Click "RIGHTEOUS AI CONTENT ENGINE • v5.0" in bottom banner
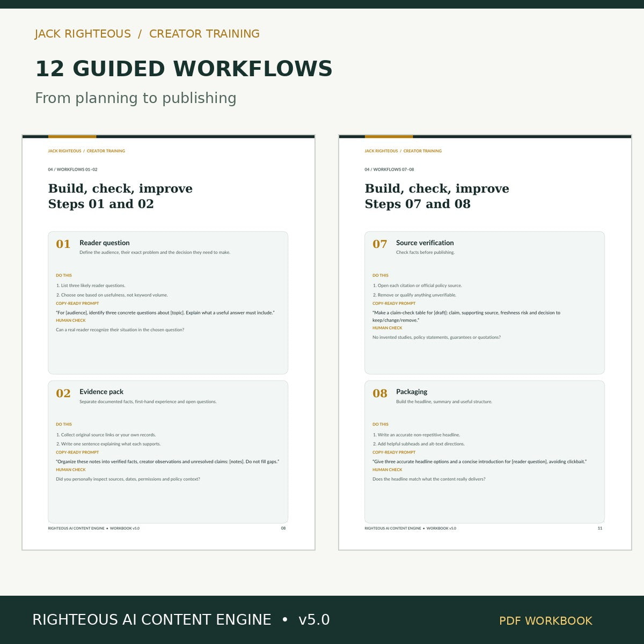 coord(181,620)
